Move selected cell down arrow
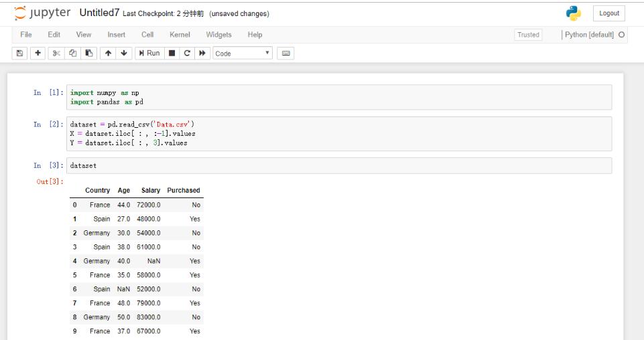The height and width of the screenshot is (340, 644). 124,54
